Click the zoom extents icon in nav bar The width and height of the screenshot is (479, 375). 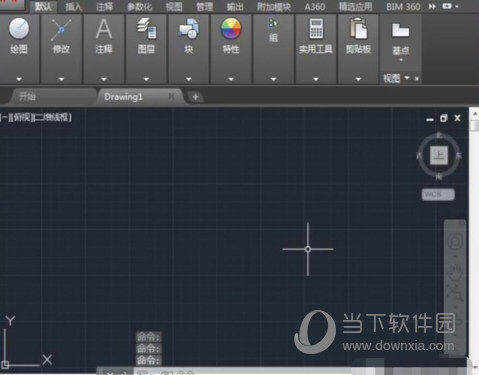pos(455,293)
